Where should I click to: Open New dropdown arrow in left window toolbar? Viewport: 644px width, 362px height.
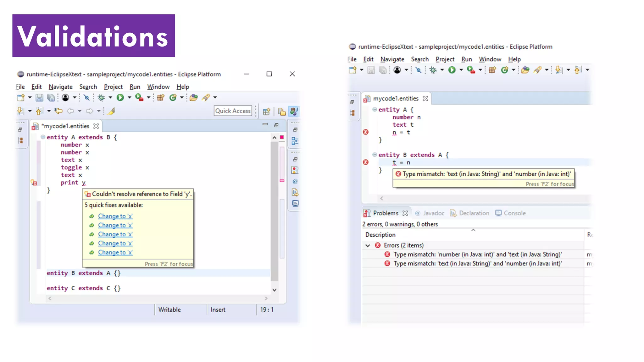[30, 97]
